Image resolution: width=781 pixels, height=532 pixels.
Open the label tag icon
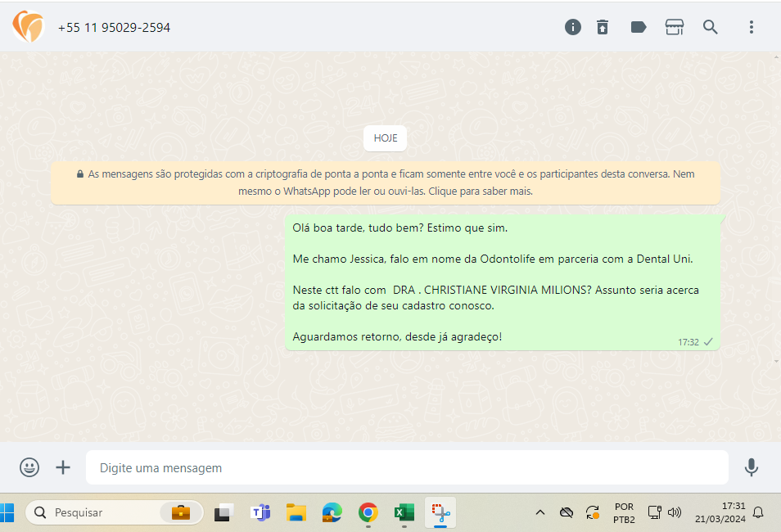pos(639,27)
